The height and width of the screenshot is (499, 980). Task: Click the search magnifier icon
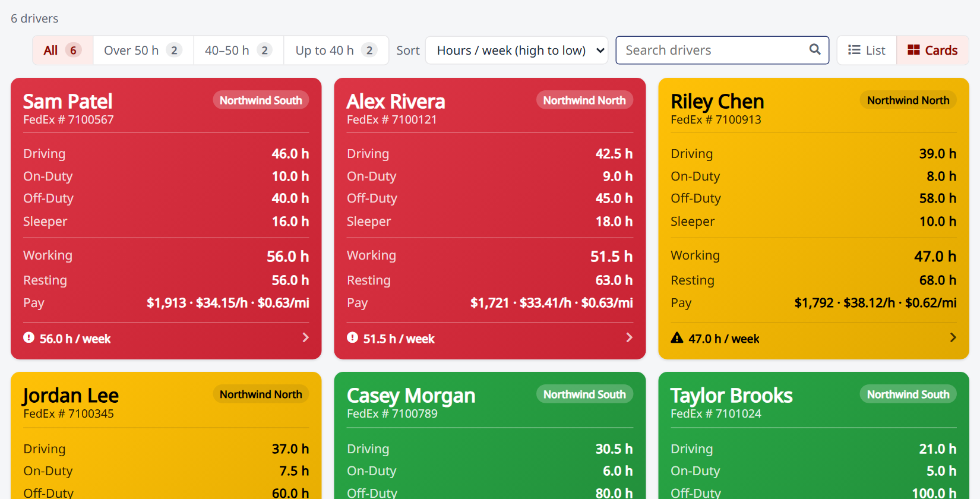[815, 49]
